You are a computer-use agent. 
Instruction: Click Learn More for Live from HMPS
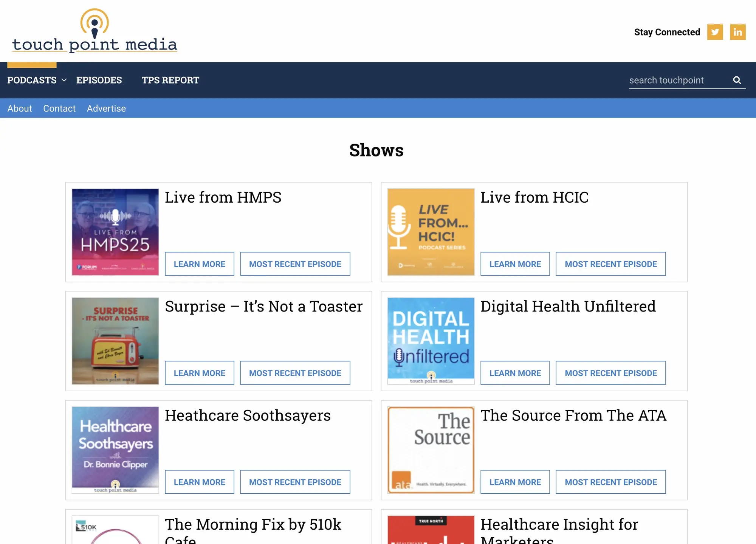(200, 264)
